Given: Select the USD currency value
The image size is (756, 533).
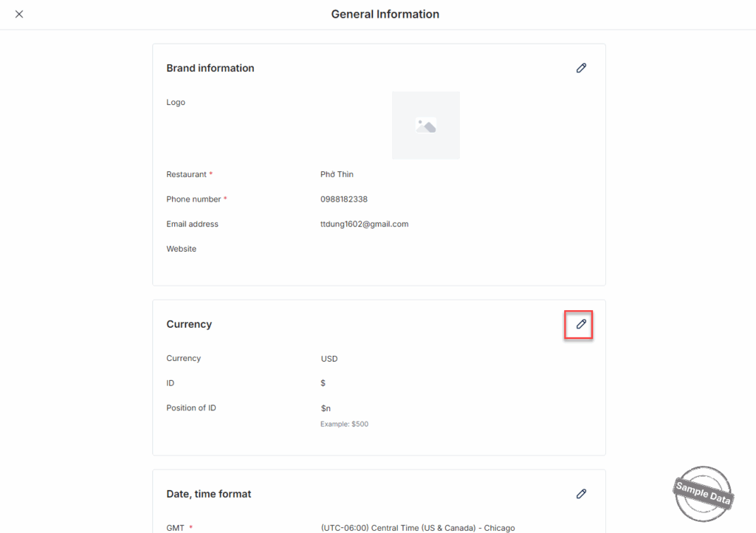Looking at the screenshot, I should click(329, 359).
